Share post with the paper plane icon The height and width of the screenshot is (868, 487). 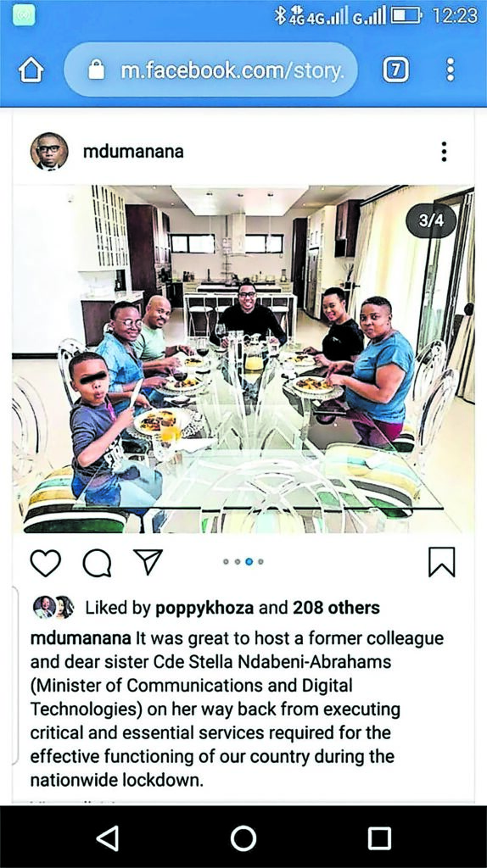tap(148, 561)
